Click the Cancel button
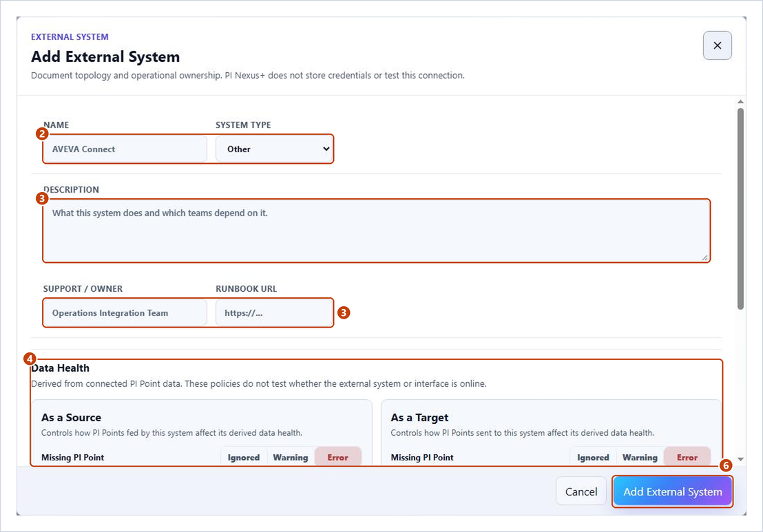Screen dimensions: 763x532 [x=581, y=491]
